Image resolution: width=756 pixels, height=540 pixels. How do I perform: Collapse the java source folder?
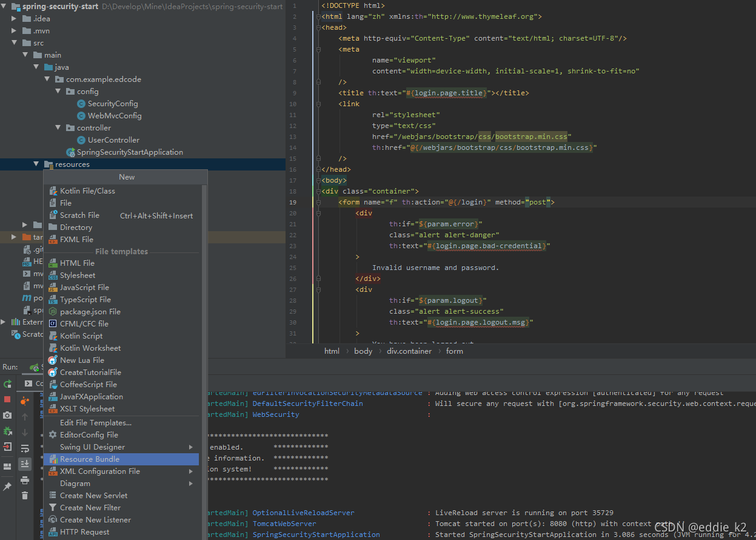tap(36, 67)
